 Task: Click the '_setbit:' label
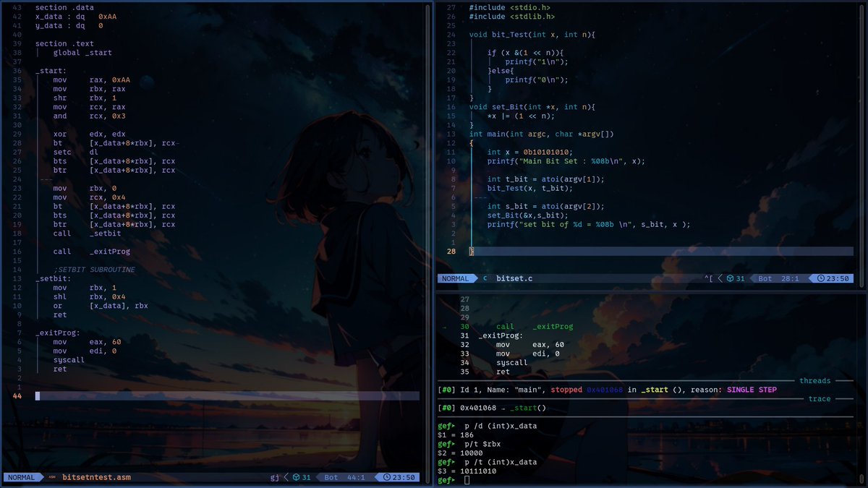click(53, 278)
